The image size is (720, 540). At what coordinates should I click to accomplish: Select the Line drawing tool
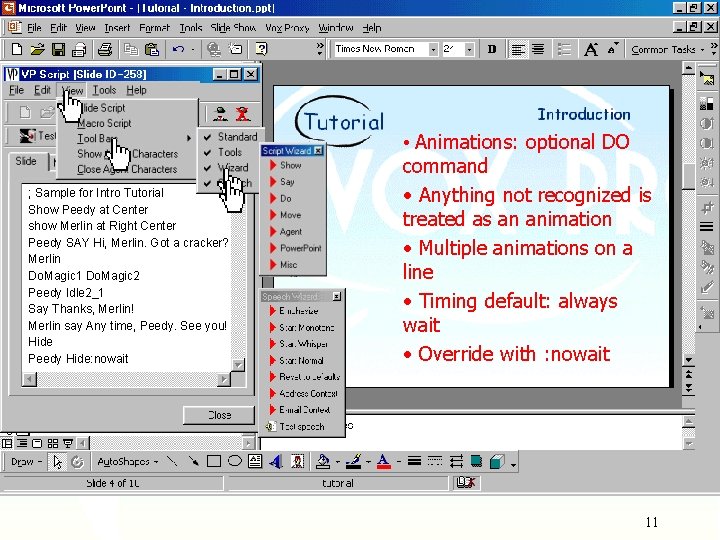(172, 461)
